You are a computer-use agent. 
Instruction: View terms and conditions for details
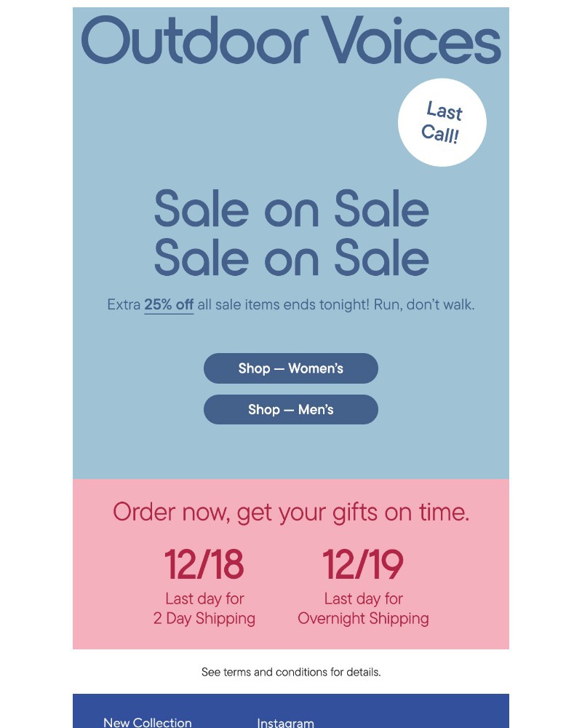tap(291, 671)
